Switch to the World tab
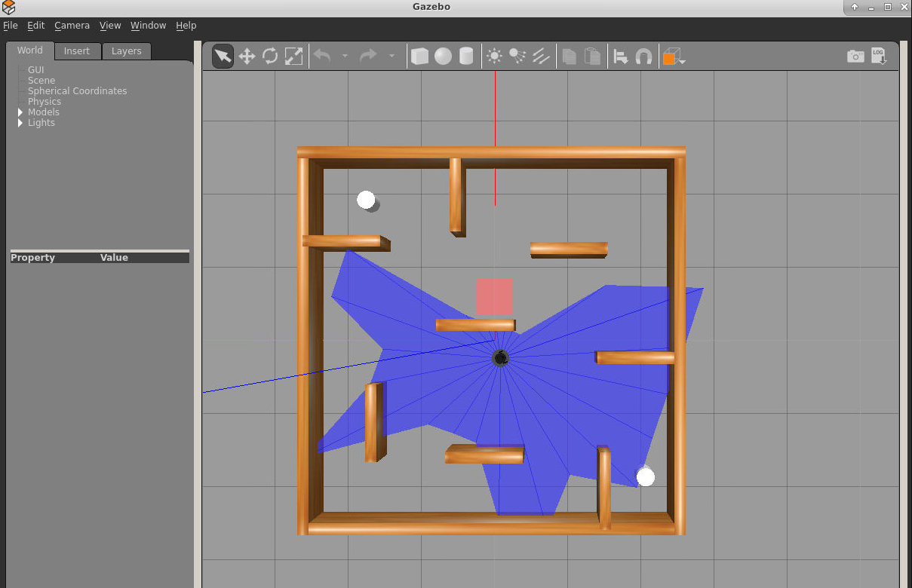Viewport: 912px width, 588px height. [30, 51]
